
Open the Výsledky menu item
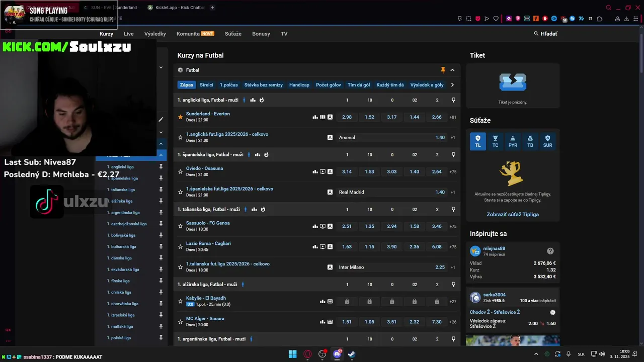155,34
